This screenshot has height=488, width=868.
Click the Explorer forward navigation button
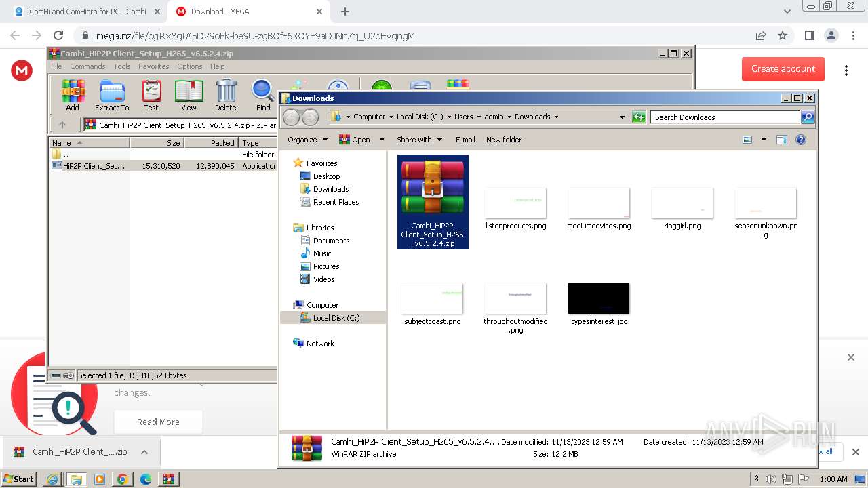tap(310, 117)
